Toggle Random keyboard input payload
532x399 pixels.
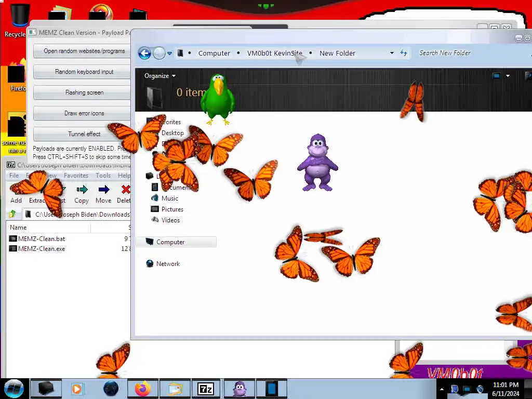click(82, 72)
